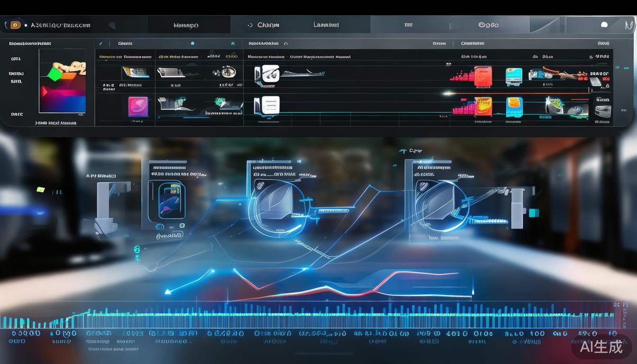Click the left-pointing triangle in the top bar
Screen dimensions: 637x364
(x=112, y=25)
